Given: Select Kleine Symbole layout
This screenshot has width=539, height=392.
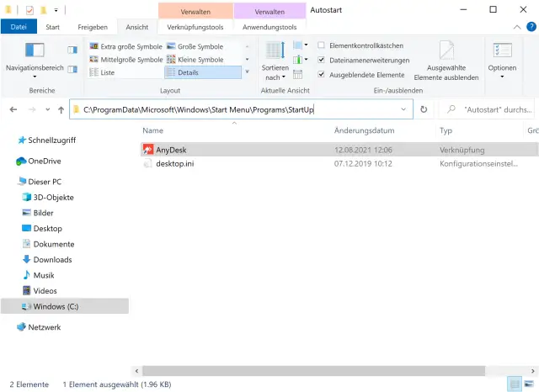Looking at the screenshot, I should click(x=195, y=60).
